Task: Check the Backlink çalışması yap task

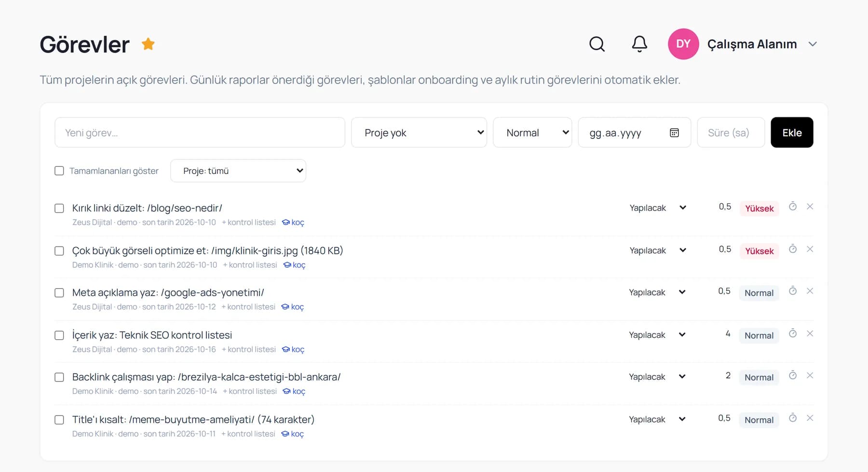Action: (x=59, y=377)
